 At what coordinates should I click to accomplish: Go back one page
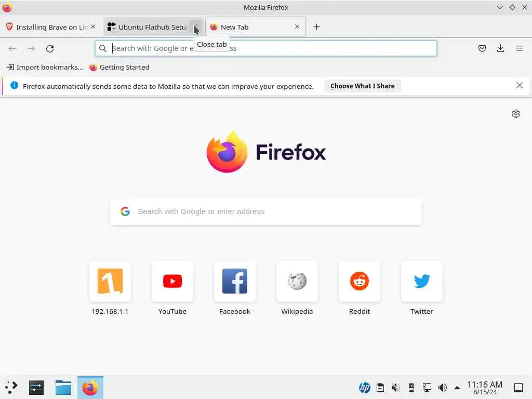click(x=12, y=48)
